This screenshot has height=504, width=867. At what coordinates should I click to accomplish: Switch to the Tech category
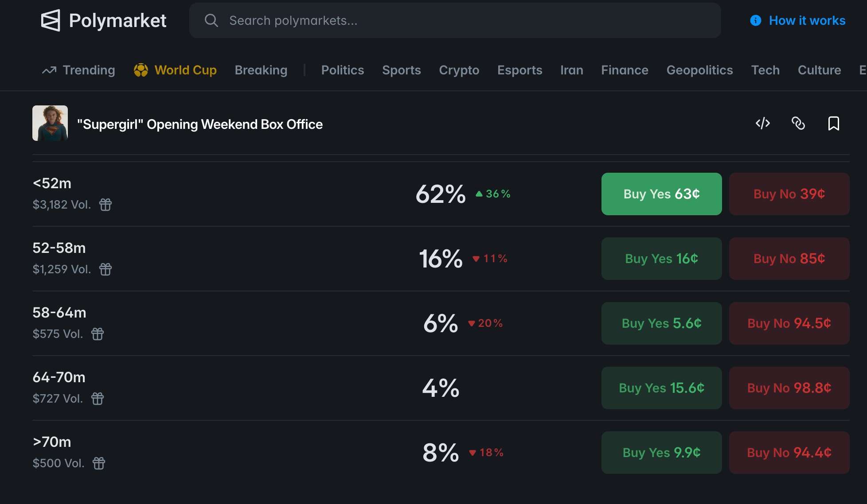[765, 70]
